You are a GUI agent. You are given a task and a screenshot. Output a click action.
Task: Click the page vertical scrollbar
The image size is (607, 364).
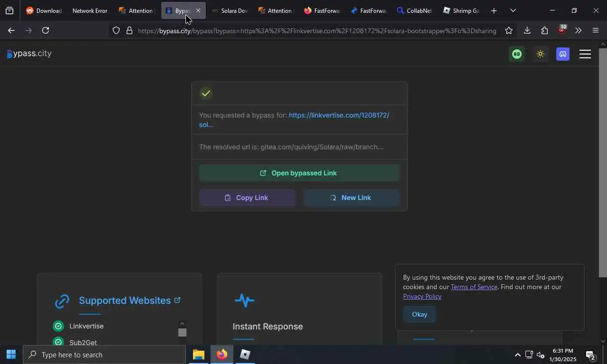coord(603,163)
